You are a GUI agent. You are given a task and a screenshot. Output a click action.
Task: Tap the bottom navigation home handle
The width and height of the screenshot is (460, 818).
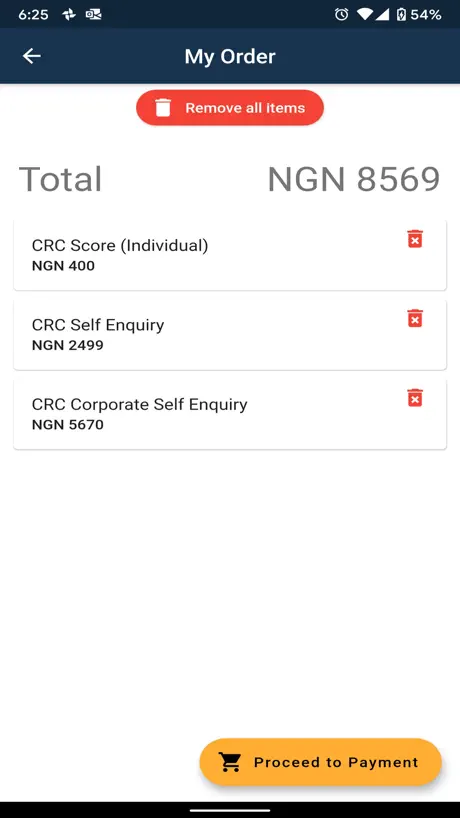(x=230, y=810)
